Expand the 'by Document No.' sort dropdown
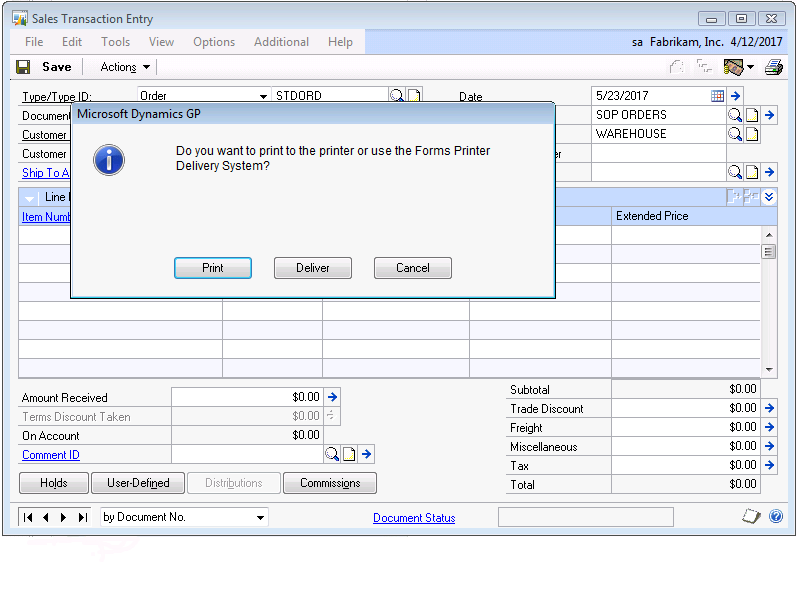 [x=260, y=517]
